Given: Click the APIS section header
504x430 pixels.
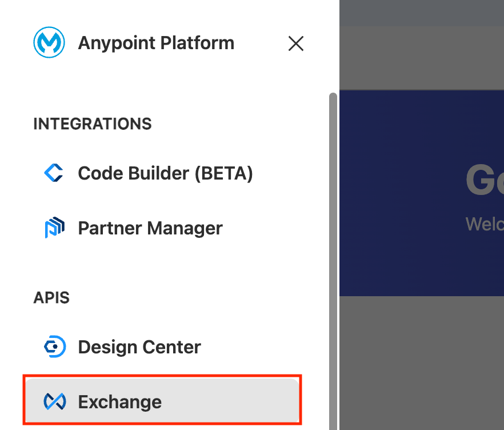Looking at the screenshot, I should click(51, 298).
